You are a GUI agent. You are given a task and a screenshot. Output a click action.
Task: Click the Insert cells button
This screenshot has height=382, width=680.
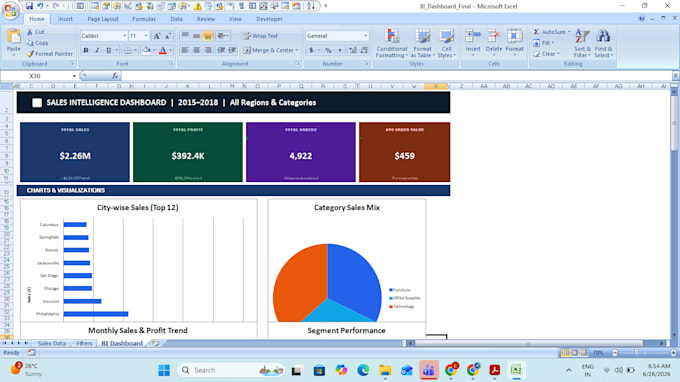[x=473, y=42]
